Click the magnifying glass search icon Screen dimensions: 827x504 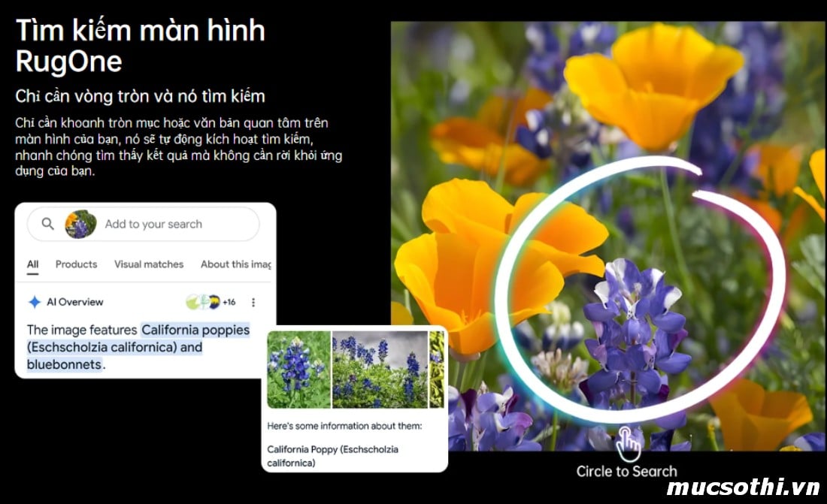pos(48,224)
